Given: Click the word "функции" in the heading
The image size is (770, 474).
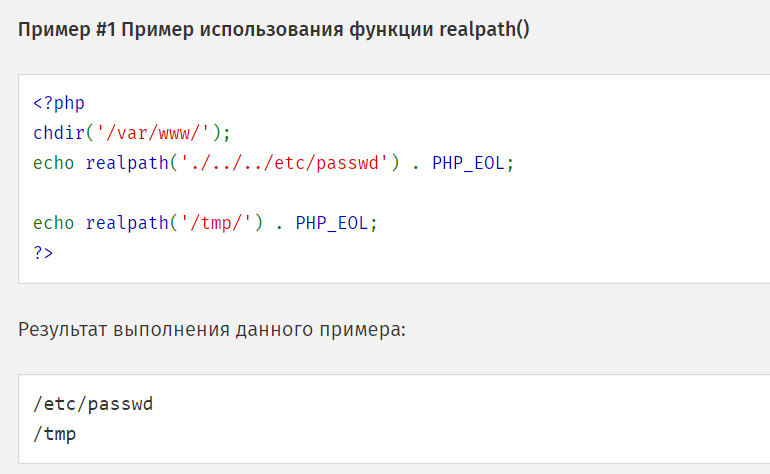Looking at the screenshot, I should (x=392, y=28).
